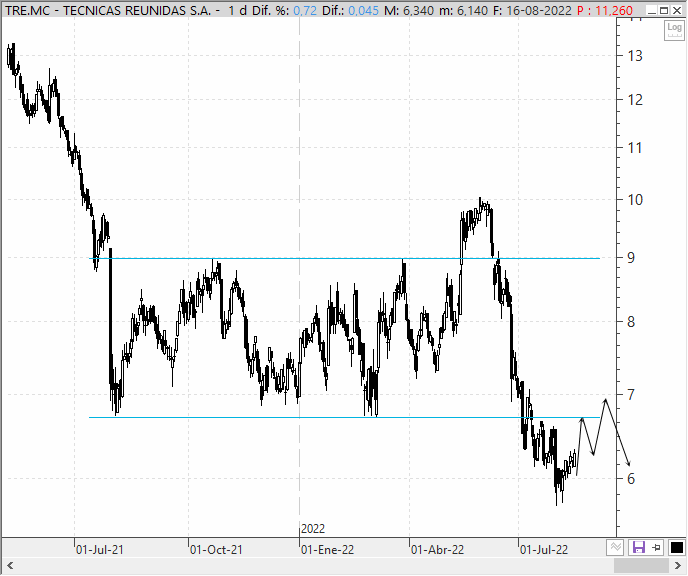
Task: Minimize the TRE.MC chart window
Action: pos(652,11)
